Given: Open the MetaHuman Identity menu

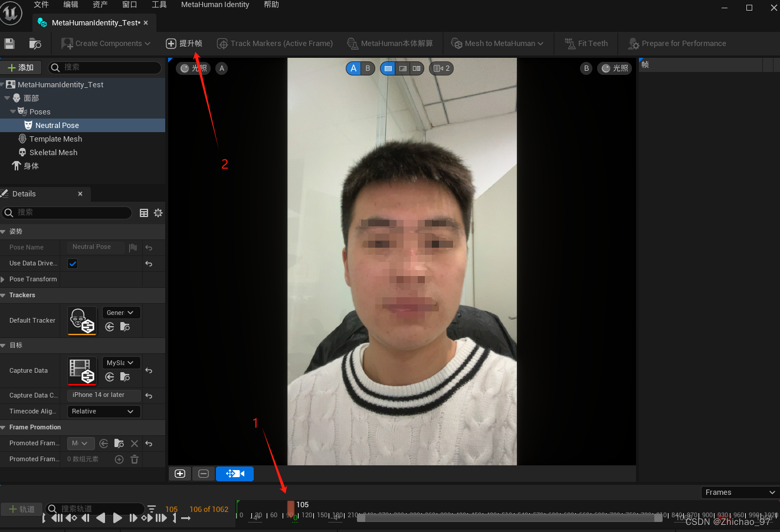Looking at the screenshot, I should tap(215, 5).
